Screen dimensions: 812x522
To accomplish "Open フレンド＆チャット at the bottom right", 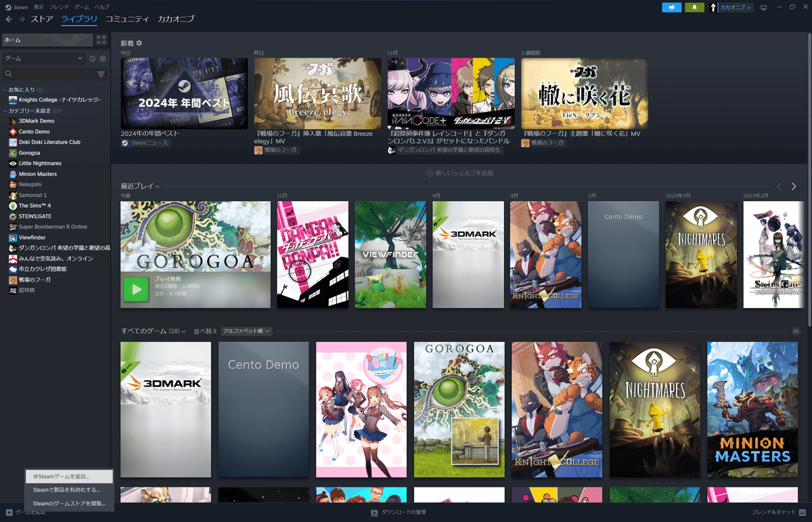I will 779,513.
